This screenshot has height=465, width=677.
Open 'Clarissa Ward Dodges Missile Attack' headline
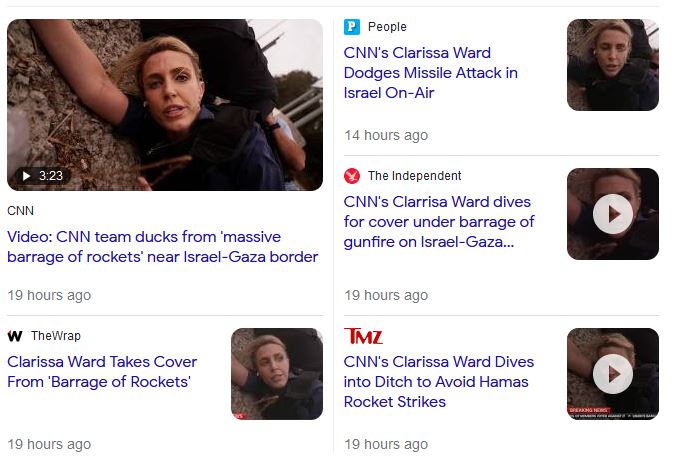[430, 73]
